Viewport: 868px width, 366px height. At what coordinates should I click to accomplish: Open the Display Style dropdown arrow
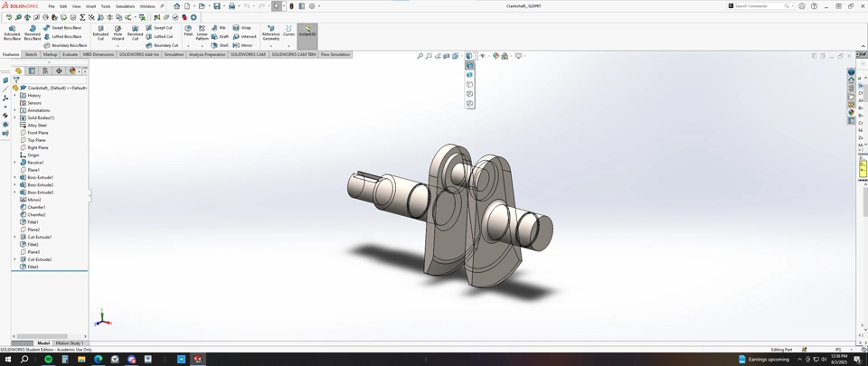(475, 56)
